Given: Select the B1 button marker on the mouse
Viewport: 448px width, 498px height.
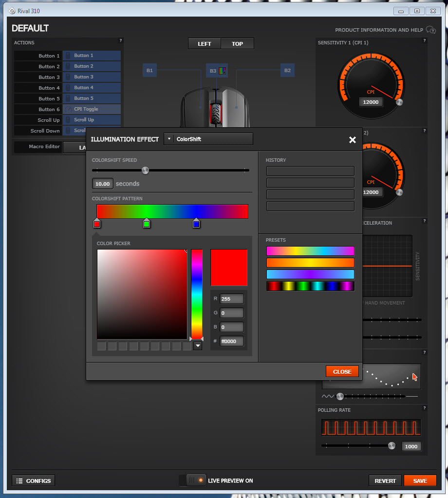Looking at the screenshot, I should tap(150, 71).
